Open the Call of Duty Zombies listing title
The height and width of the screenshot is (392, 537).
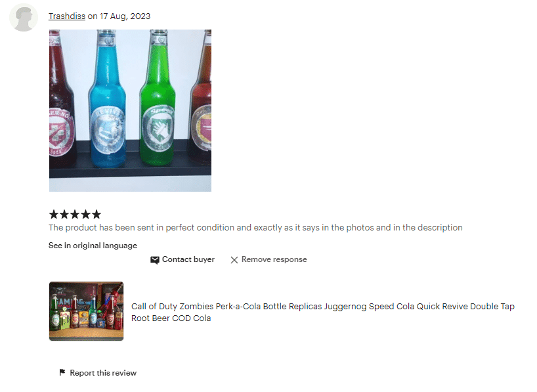322,312
